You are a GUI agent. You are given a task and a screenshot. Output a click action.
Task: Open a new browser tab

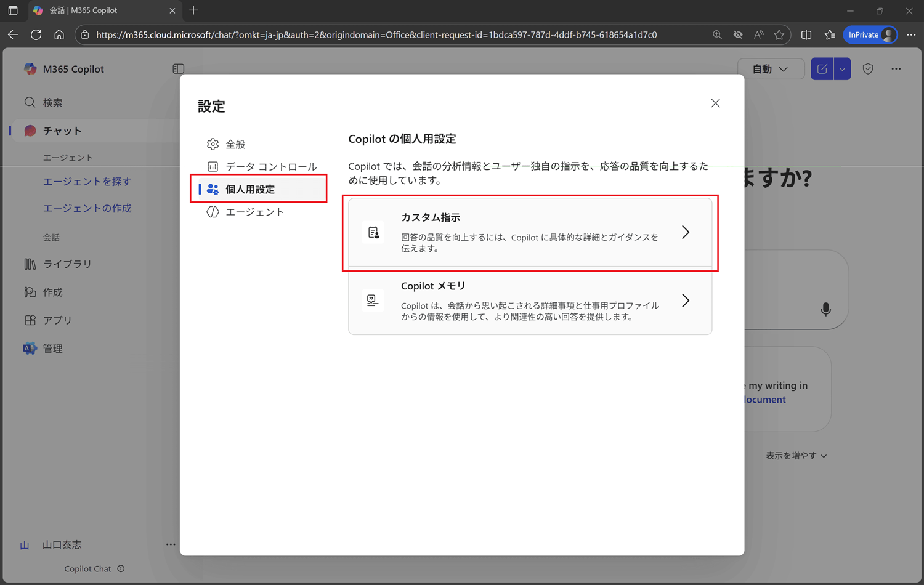(193, 10)
